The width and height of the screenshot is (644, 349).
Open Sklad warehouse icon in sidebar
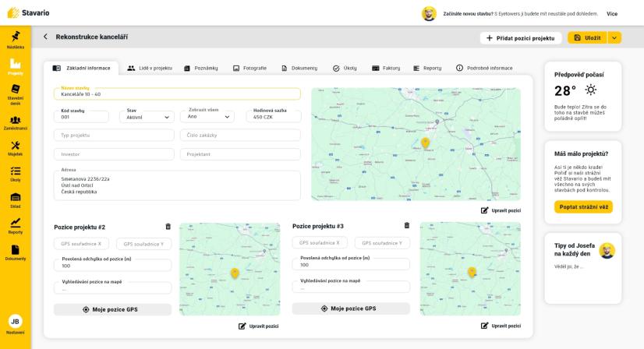point(15,201)
